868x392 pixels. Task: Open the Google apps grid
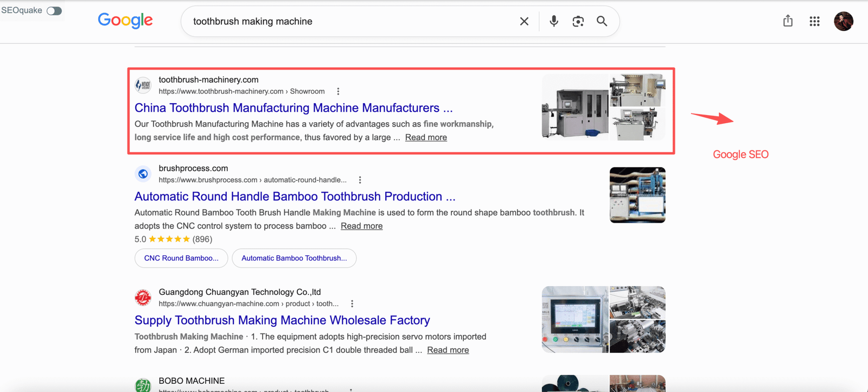point(814,21)
